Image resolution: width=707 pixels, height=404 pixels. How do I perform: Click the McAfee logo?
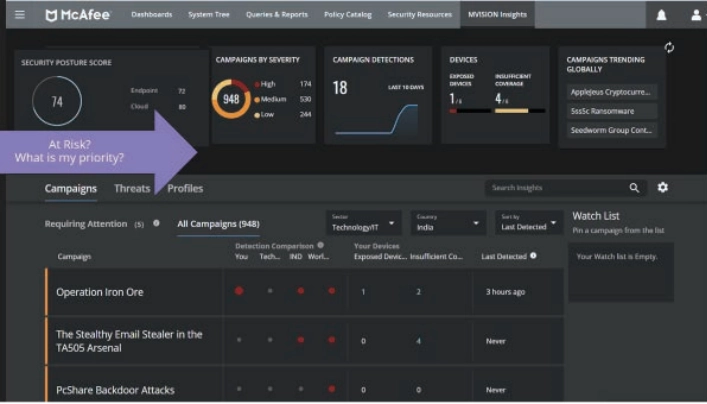(78, 15)
